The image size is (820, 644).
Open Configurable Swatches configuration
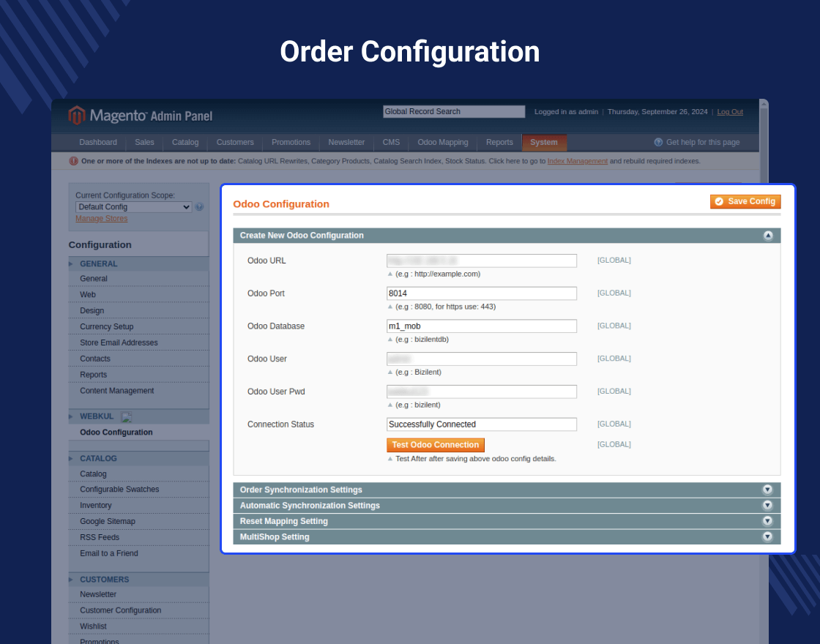point(119,490)
